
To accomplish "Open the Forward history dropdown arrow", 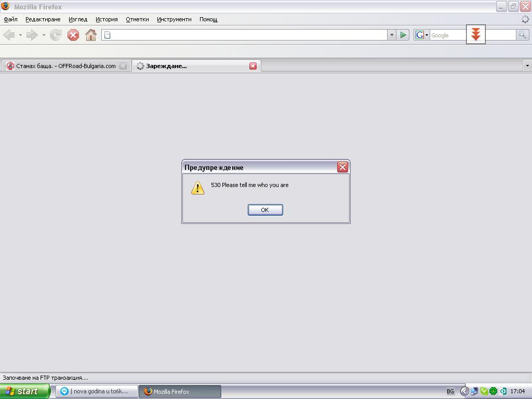I will [x=44, y=35].
